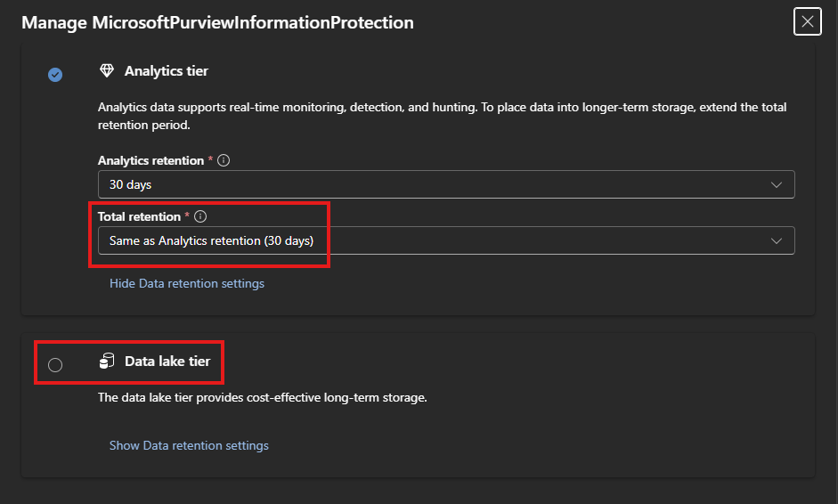This screenshot has width=838, height=504.
Task: Click the Analytics retention field label
Action: (x=151, y=160)
